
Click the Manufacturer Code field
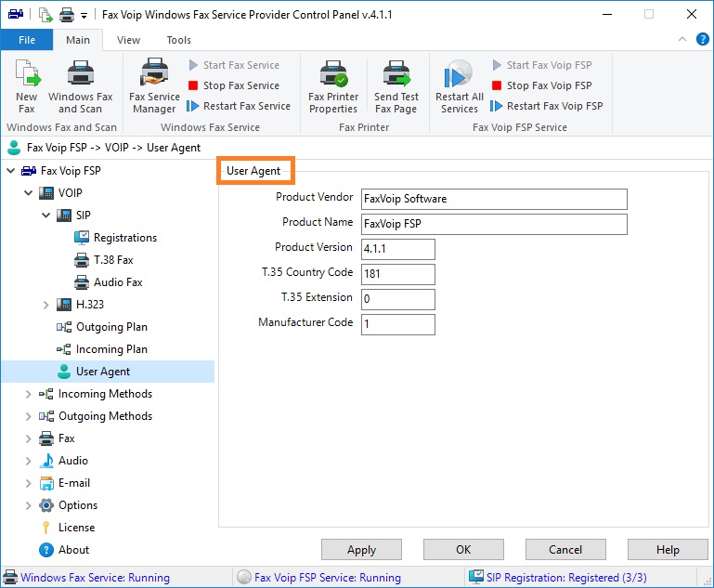tap(398, 324)
